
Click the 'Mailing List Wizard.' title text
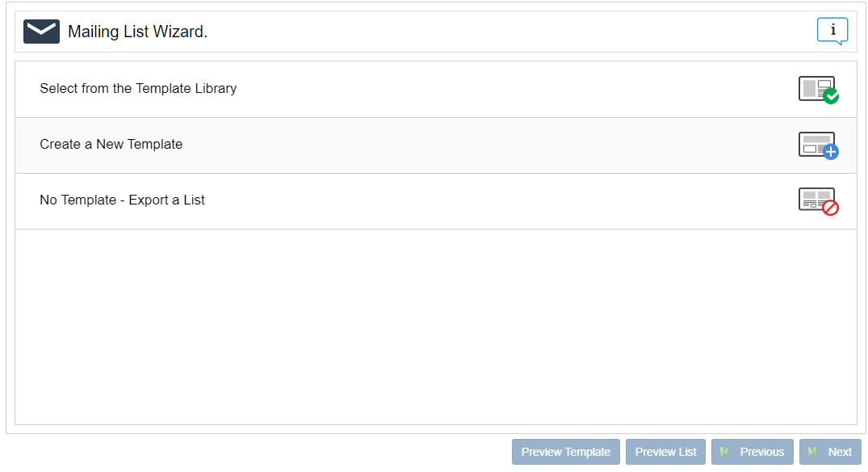(138, 32)
